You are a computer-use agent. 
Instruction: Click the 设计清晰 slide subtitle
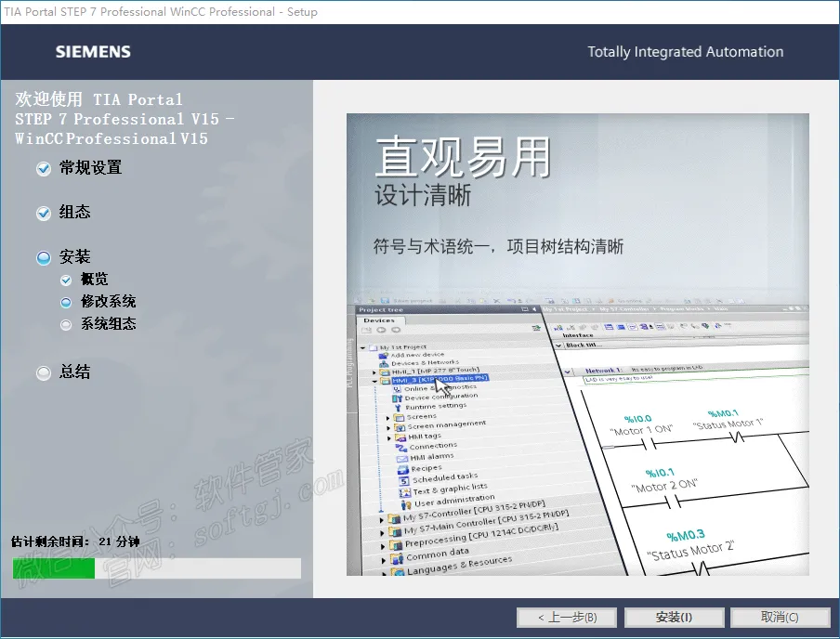[x=423, y=195]
